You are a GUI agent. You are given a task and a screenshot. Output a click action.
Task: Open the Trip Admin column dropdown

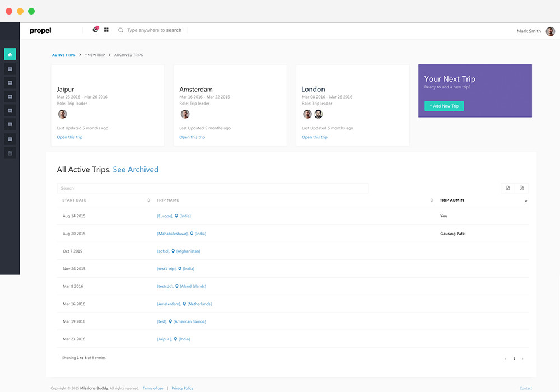click(x=525, y=200)
